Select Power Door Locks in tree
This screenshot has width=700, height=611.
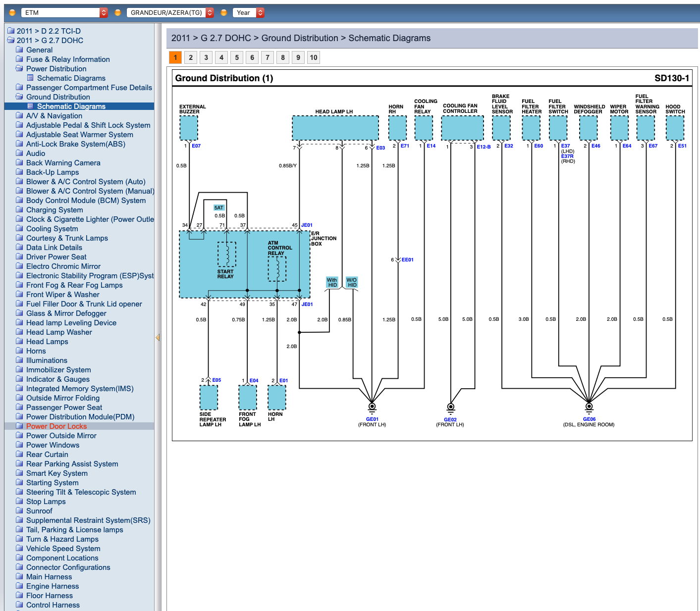point(56,426)
